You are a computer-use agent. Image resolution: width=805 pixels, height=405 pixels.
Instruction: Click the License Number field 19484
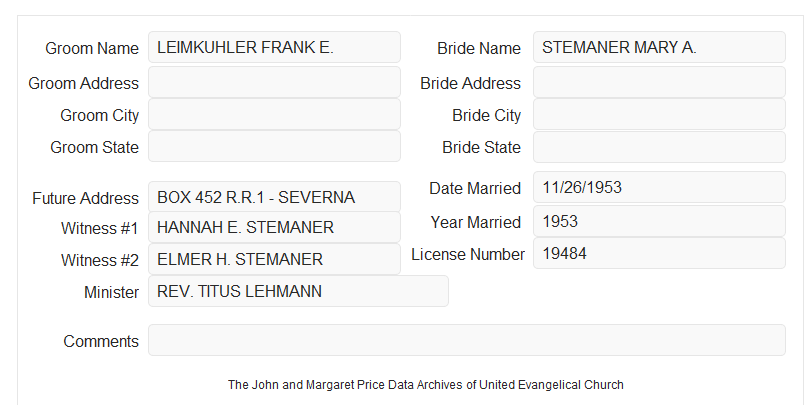click(659, 253)
